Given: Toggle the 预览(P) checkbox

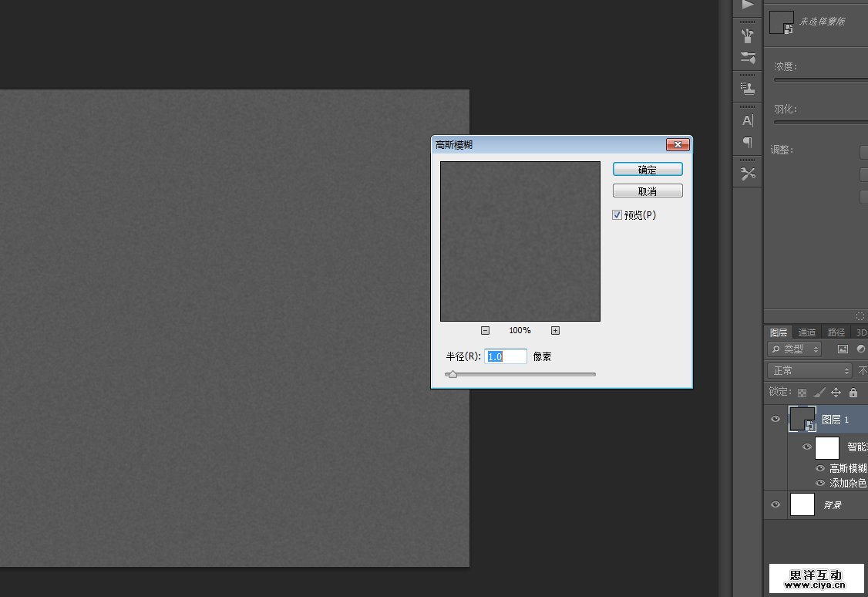Looking at the screenshot, I should [617, 215].
